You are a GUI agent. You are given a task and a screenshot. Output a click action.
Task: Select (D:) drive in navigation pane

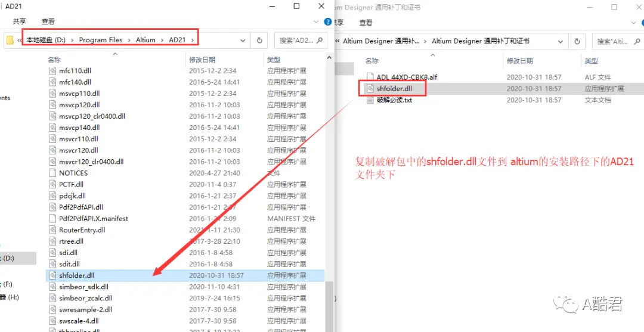17,258
